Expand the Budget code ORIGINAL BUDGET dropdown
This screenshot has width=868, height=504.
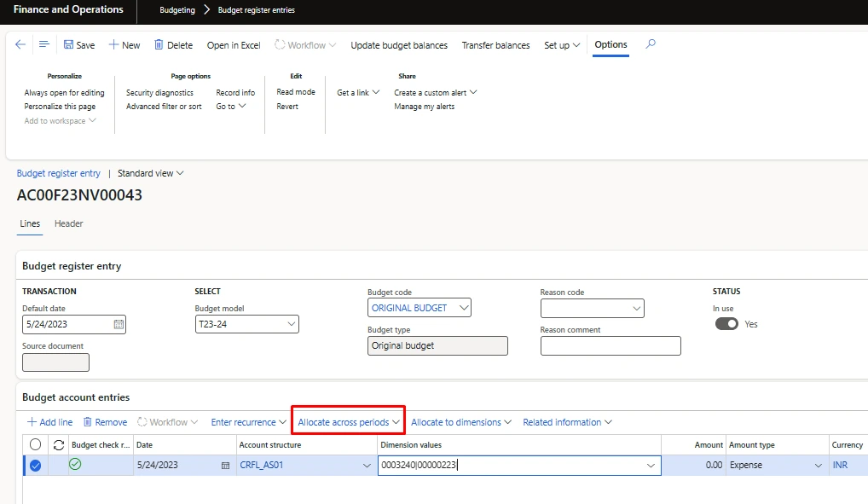(464, 307)
